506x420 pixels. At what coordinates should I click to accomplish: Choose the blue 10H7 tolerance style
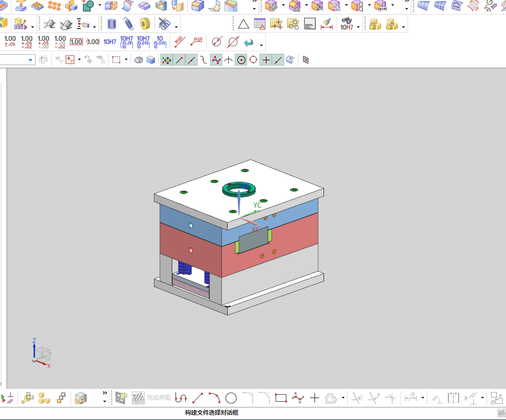pyautogui.click(x=110, y=42)
